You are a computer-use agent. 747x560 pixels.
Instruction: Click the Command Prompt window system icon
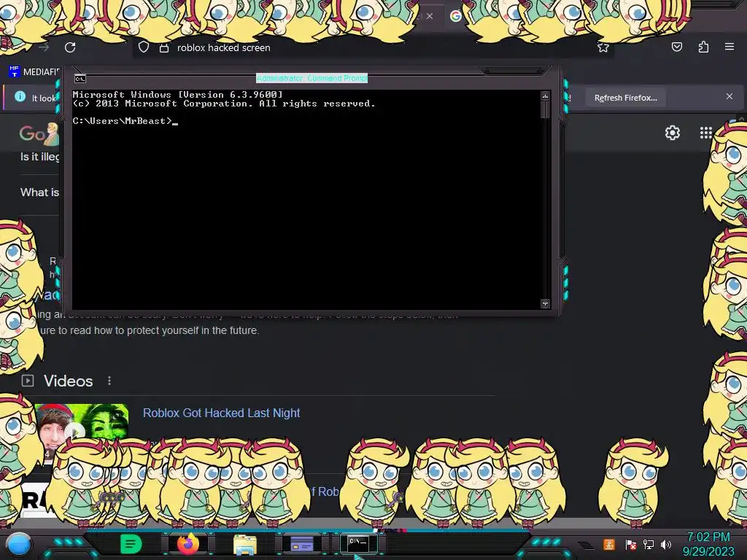tap(80, 79)
